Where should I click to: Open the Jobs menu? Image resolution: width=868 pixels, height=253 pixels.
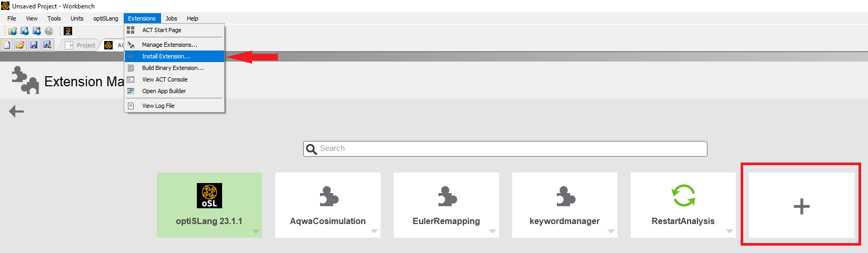coord(171,18)
